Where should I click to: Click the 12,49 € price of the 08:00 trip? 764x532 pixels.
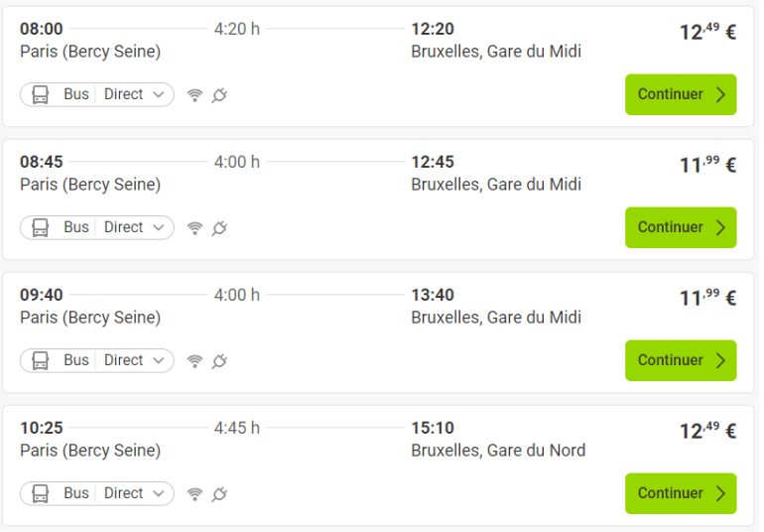tap(707, 32)
